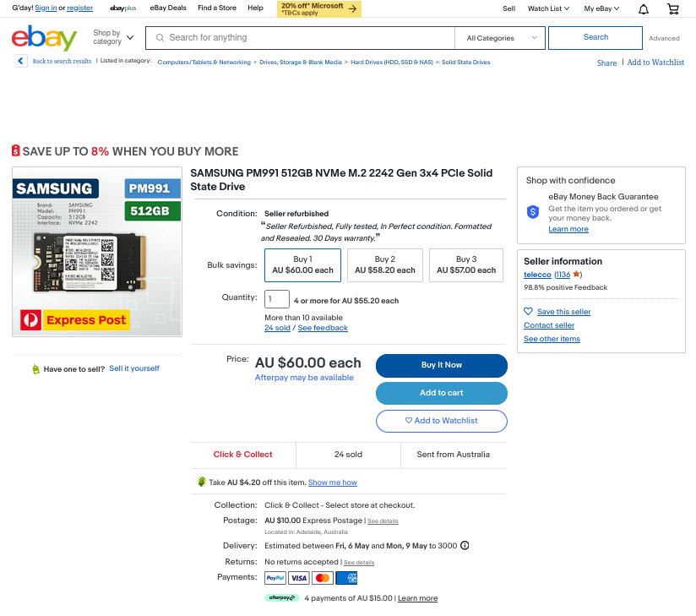Screen dimensions: 696x616
Task: Click the Samsung PM991 product thumbnail
Action: tap(97, 252)
